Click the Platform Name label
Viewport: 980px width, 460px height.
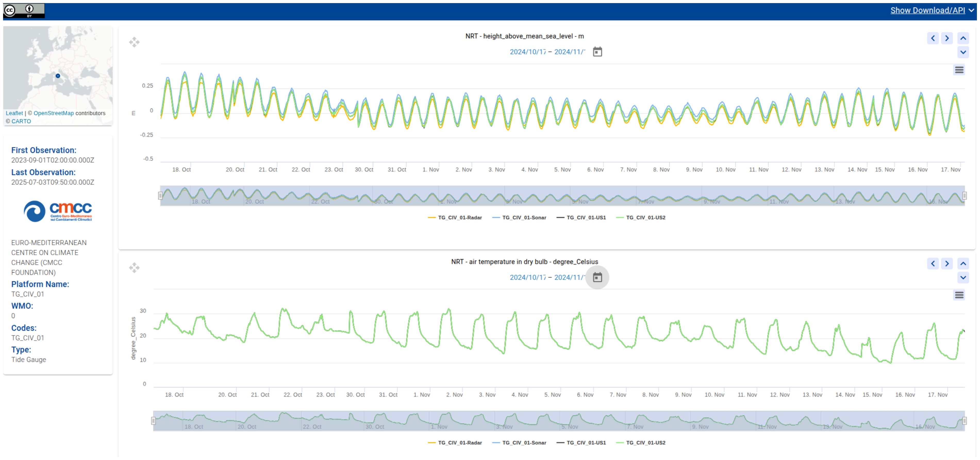pos(40,284)
